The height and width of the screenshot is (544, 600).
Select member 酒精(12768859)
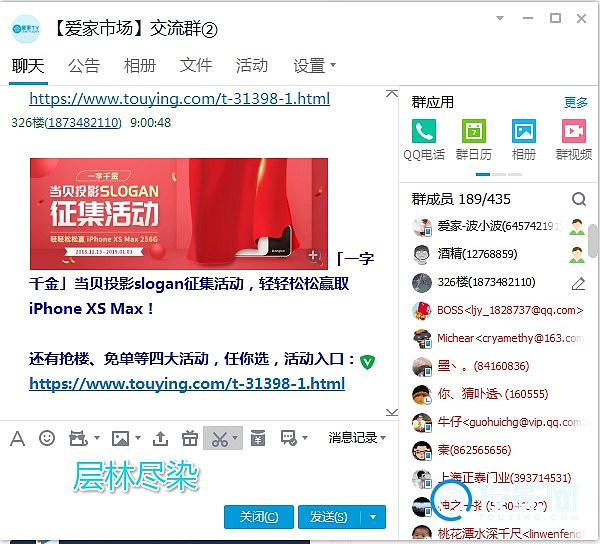click(x=498, y=255)
